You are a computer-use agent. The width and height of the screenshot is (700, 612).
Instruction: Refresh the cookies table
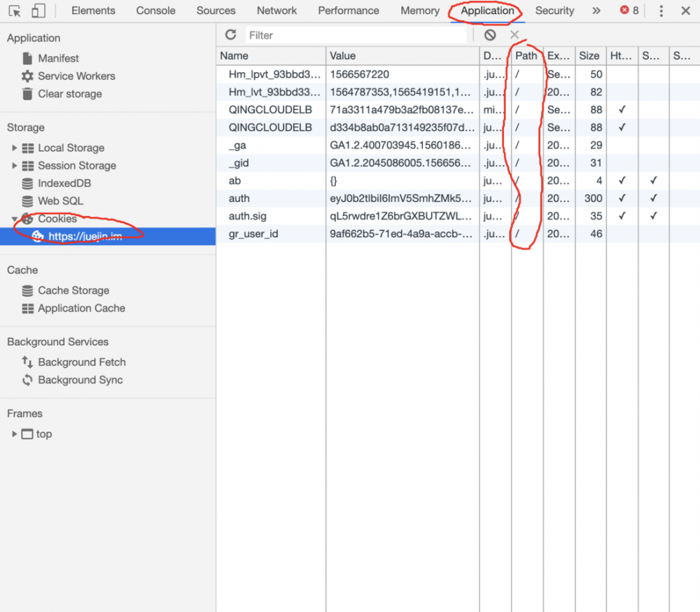point(231,35)
